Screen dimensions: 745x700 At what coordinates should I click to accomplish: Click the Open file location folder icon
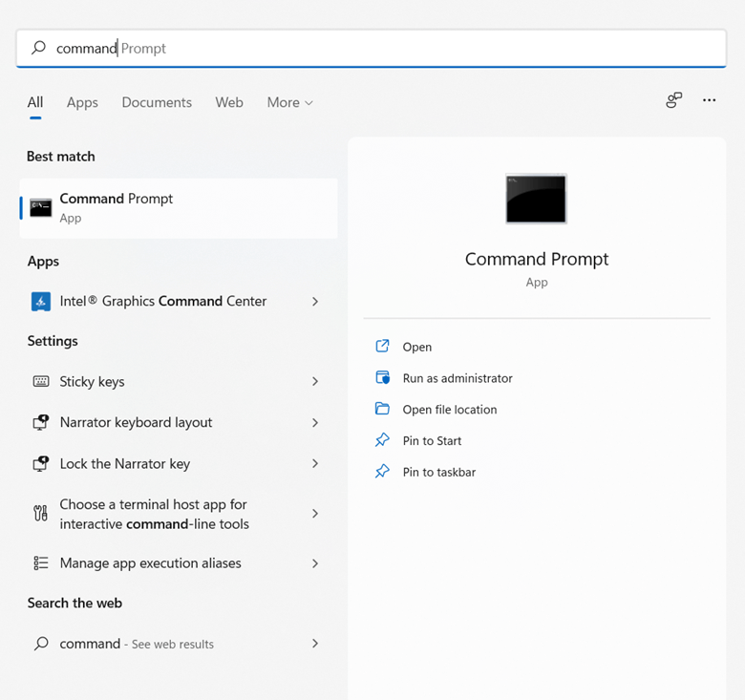coord(382,409)
